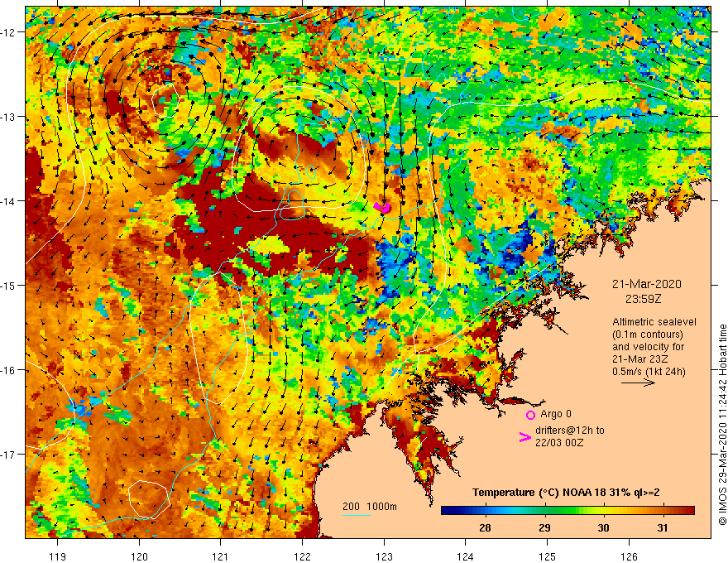Viewport: 728px width, 563px height.
Task: Click the '0.5m/s (1kt 24h)' label
Action: pos(649,372)
